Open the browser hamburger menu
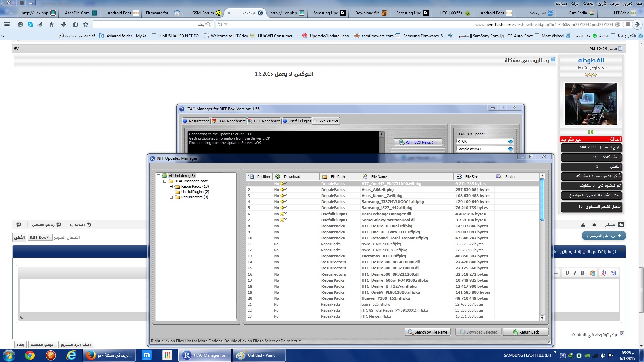This screenshot has height=362, width=644. 7,24
